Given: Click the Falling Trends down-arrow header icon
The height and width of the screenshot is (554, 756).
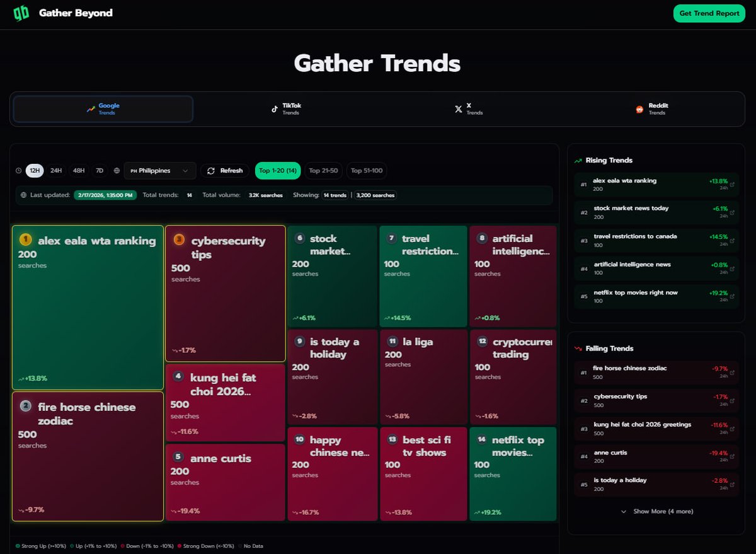Looking at the screenshot, I should 578,349.
